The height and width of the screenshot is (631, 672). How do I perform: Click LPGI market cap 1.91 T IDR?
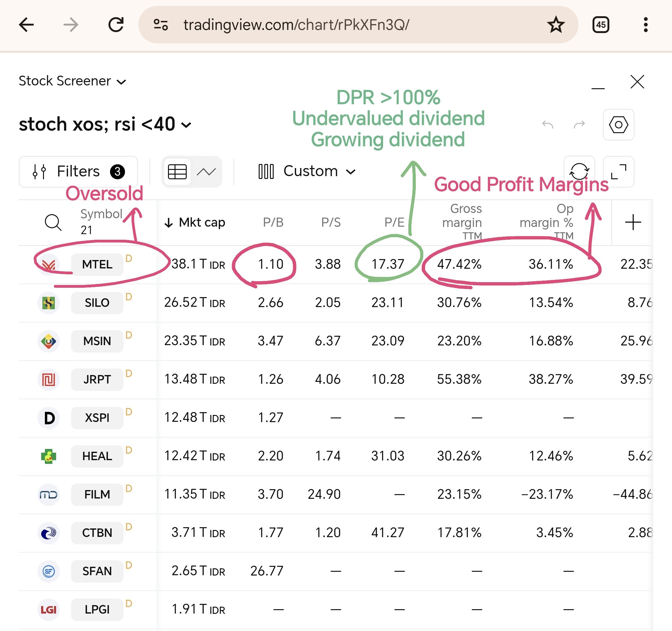198,609
